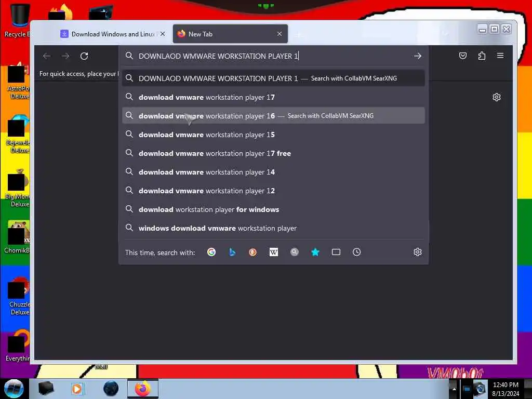Select the gray magnifier search engine
532x399 pixels.
point(295,252)
